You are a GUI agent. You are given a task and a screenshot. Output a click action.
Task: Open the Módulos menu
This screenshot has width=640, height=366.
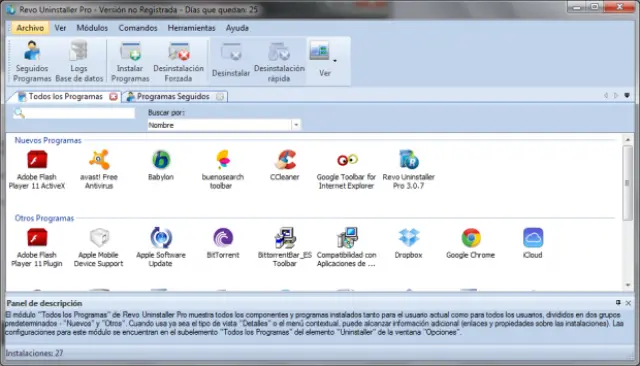click(92, 28)
